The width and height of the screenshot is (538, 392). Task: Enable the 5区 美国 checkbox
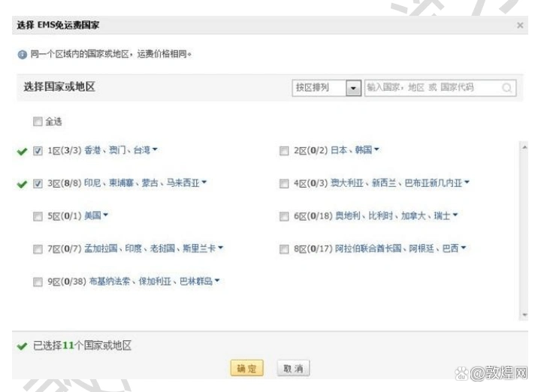(38, 216)
